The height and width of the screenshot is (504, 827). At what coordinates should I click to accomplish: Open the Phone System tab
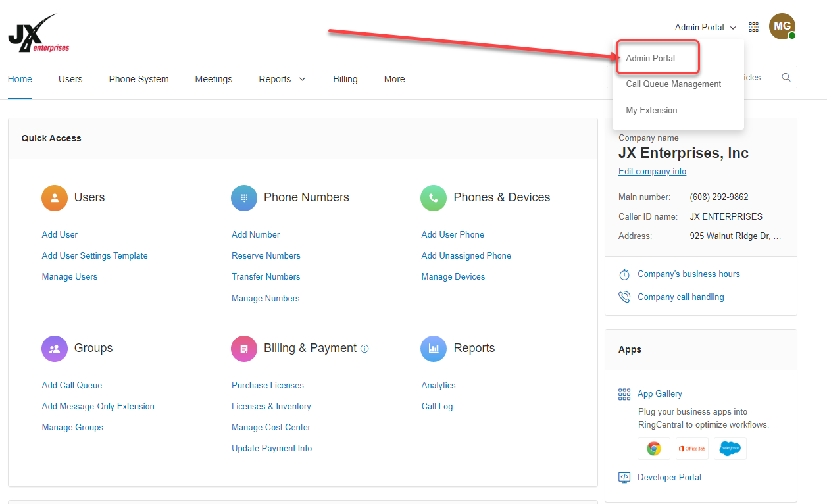click(x=139, y=79)
